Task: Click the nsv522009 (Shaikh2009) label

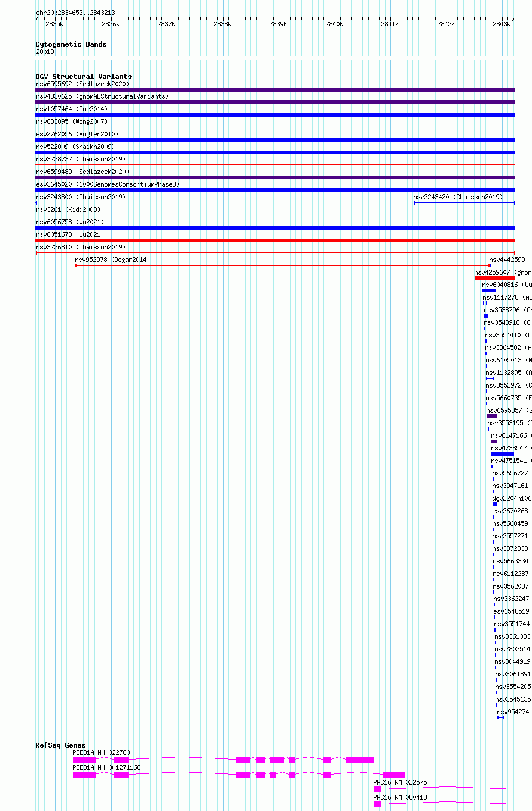Action: pos(75,147)
